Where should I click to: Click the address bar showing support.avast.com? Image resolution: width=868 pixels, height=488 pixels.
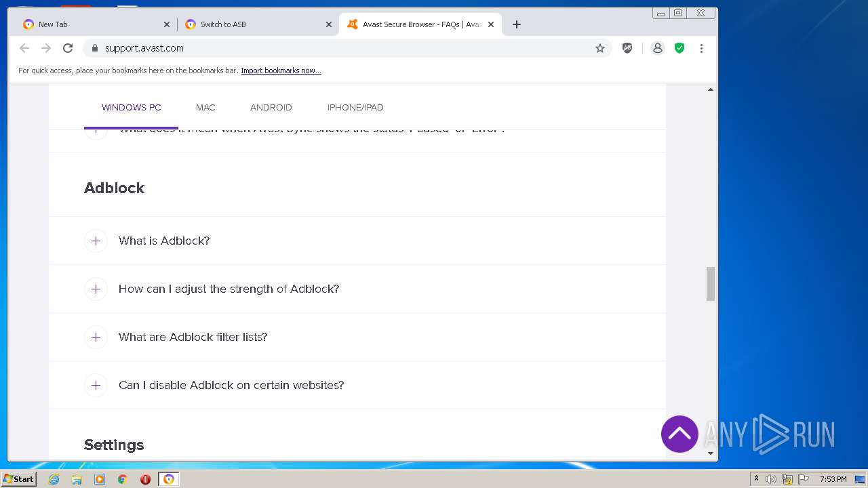click(347, 48)
